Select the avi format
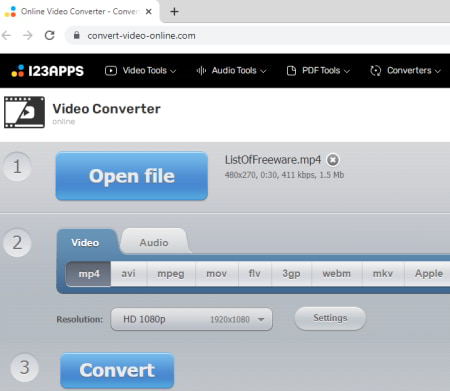 [x=128, y=274]
